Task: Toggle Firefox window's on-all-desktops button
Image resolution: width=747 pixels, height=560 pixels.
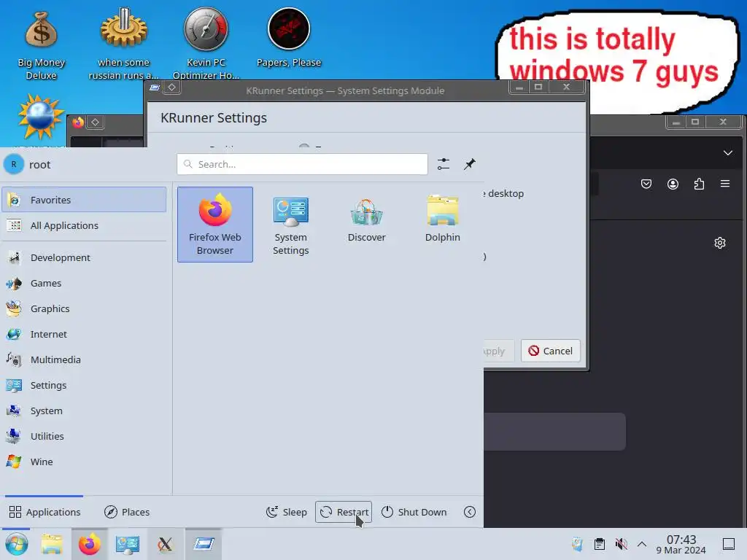Action: coord(96,122)
